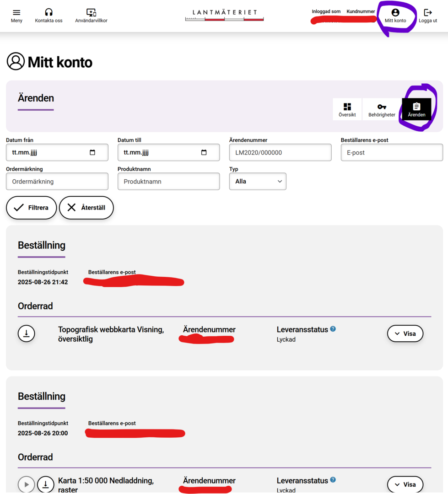
Task: Open Mitt konto profile icon
Action: click(x=395, y=13)
